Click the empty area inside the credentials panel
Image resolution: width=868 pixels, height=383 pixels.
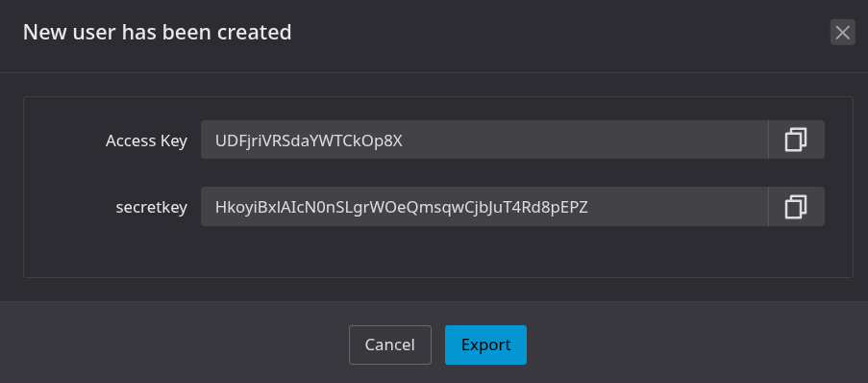point(437,252)
